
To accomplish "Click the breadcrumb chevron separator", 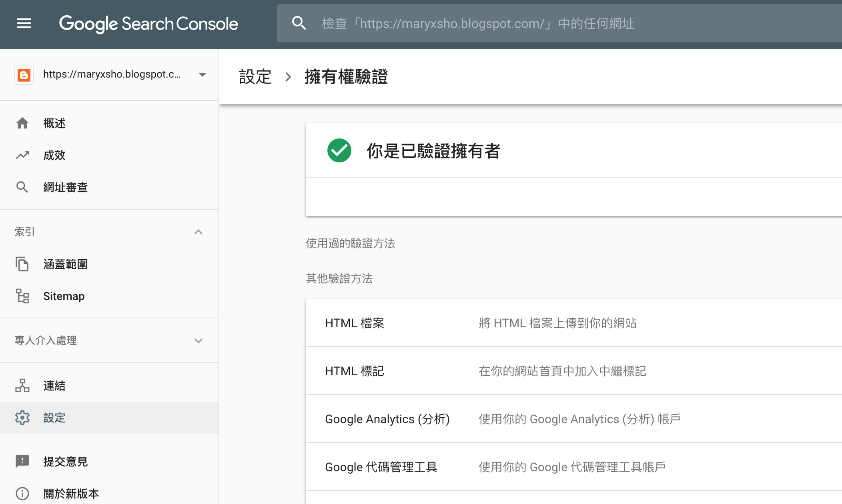I will (288, 77).
